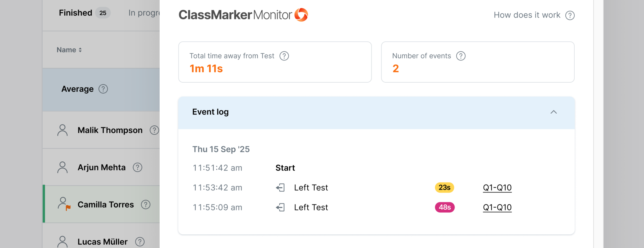Image resolution: width=644 pixels, height=248 pixels.
Task: Collapse the Event log section
Action: tap(554, 112)
